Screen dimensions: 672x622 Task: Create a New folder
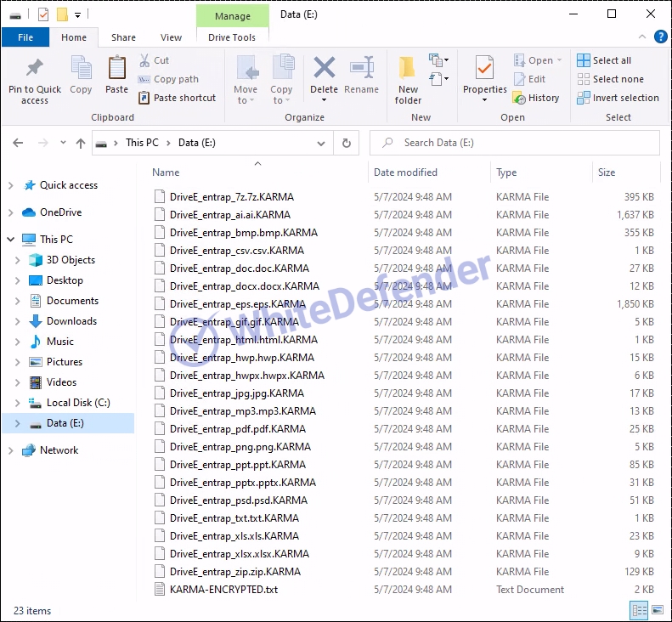pos(408,80)
